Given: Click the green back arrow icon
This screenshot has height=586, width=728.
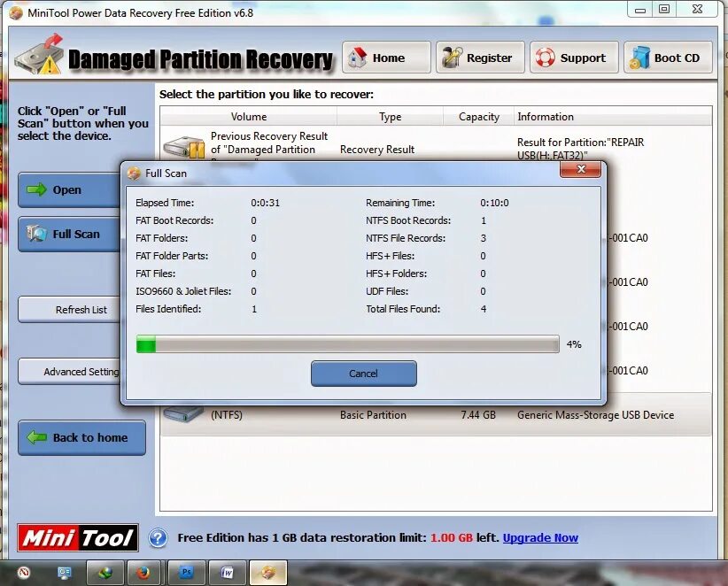Looking at the screenshot, I should [x=36, y=437].
